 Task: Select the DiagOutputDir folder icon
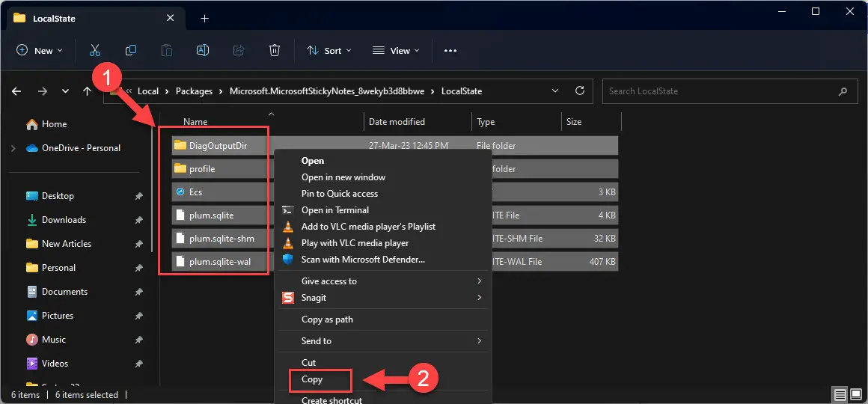[x=180, y=146]
